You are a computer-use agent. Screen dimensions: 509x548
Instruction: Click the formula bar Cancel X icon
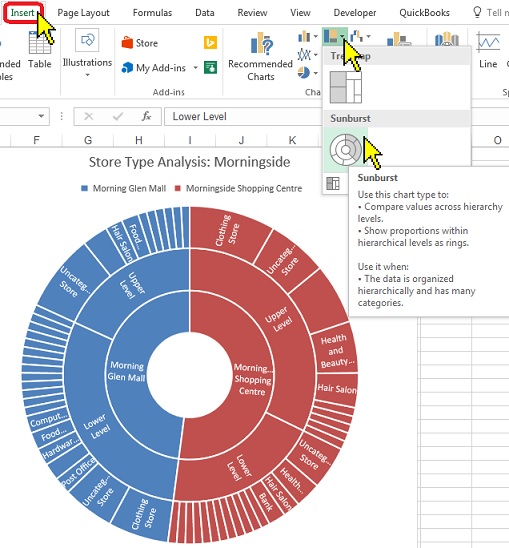tap(89, 116)
